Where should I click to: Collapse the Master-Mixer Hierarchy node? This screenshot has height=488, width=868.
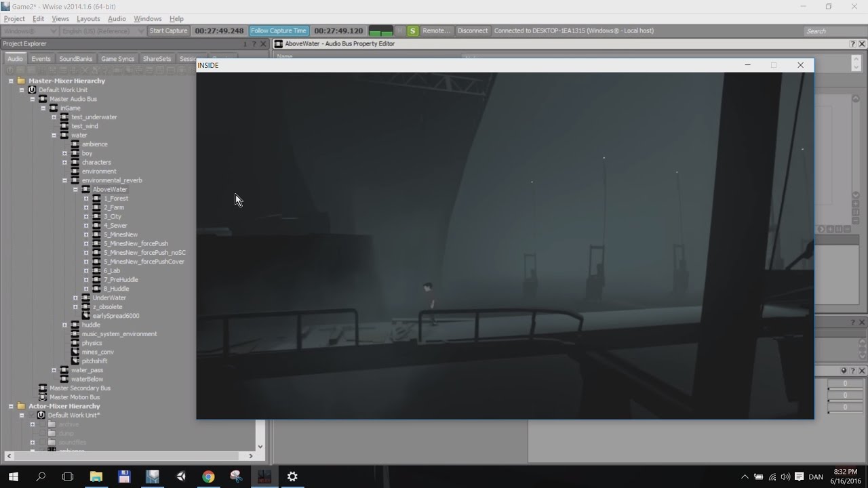point(11,81)
